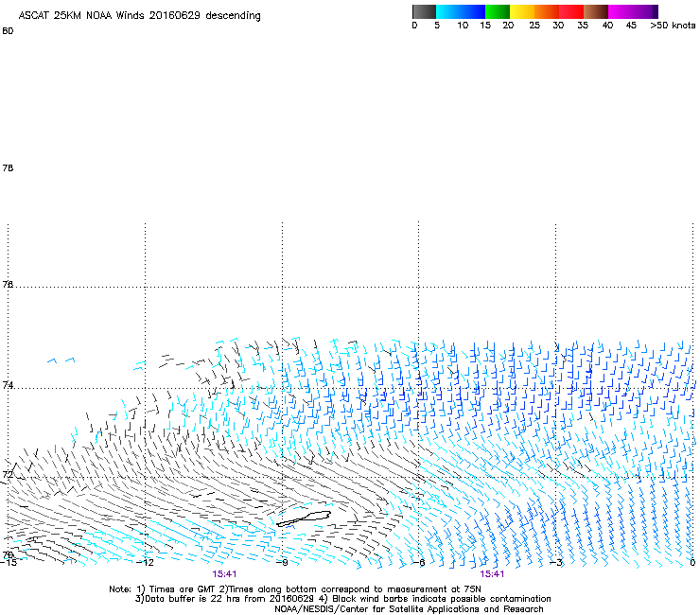Click the 'Times are GMT' note line
The image size is (700, 615).
click(x=295, y=589)
